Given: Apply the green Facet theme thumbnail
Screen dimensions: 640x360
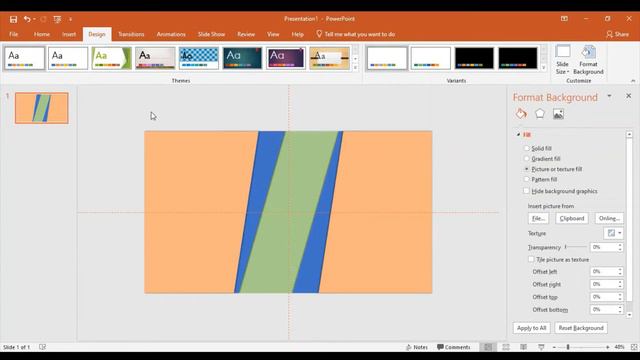Looking at the screenshot, I should (111, 58).
